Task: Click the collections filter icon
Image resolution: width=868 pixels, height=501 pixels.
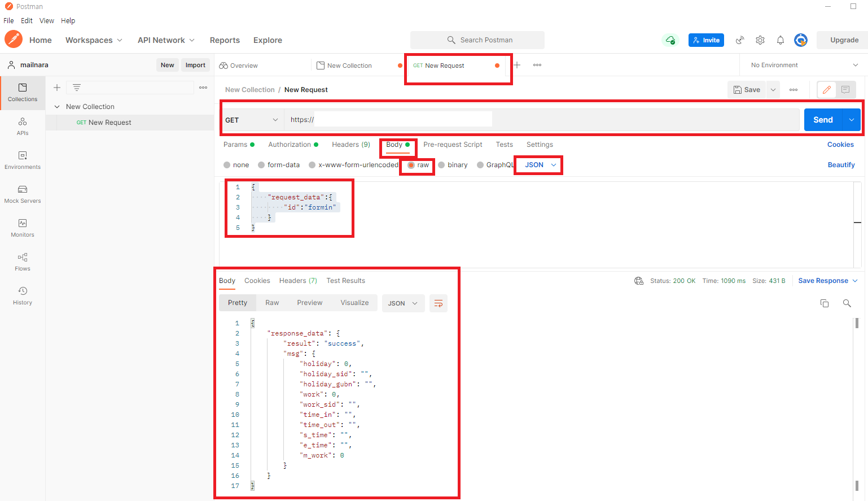Action: (77, 88)
